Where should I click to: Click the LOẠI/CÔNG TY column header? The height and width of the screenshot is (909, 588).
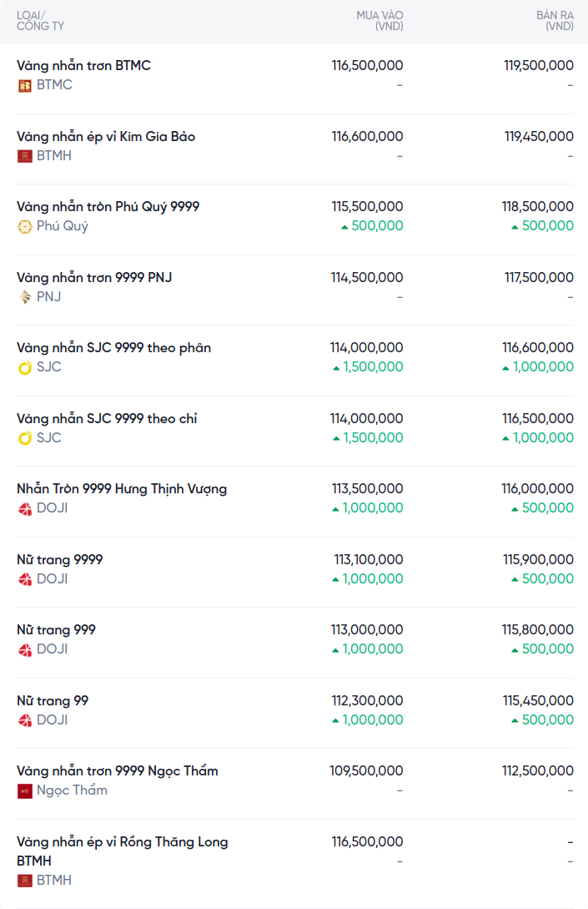41,21
